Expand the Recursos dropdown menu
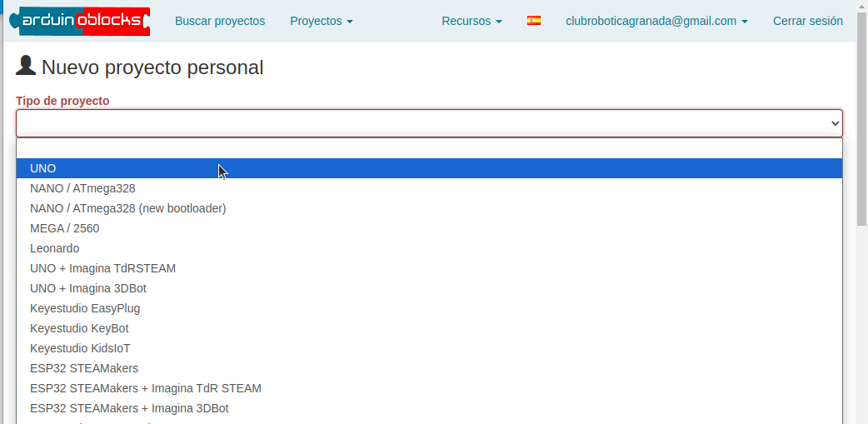This screenshot has height=424, width=868. 471,21
